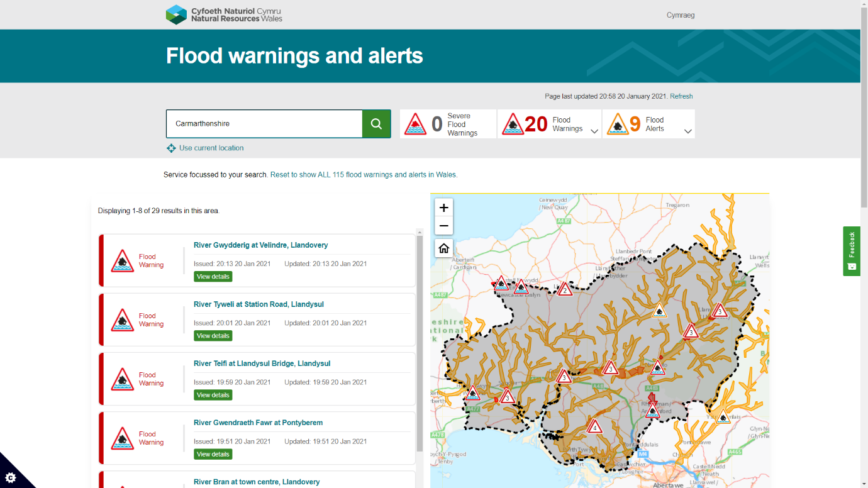
Task: View details for River Teifi at Llandysul Bridge
Action: pyautogui.click(x=213, y=394)
